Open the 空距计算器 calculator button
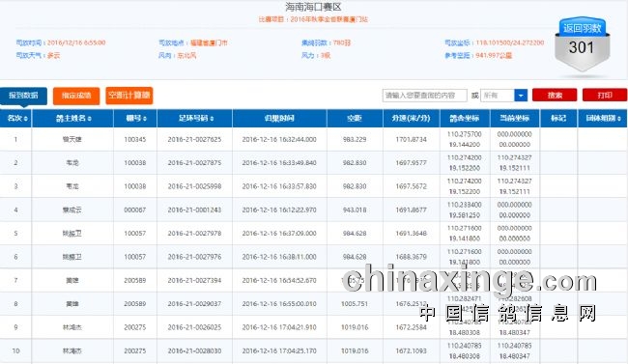This screenshot has width=628, height=364. click(128, 96)
